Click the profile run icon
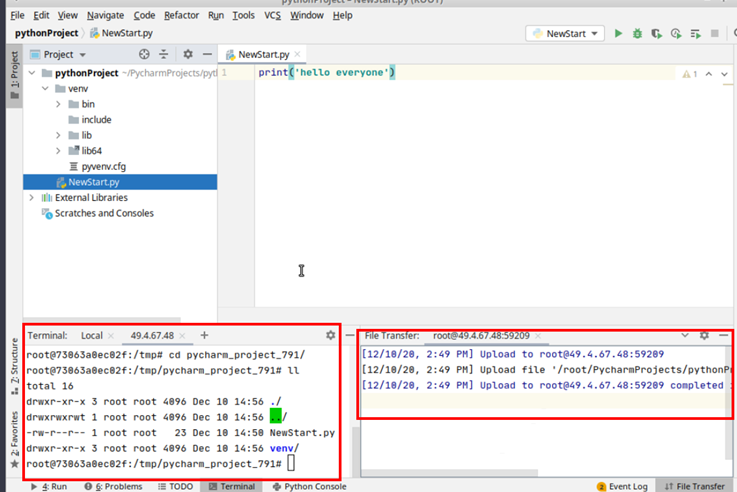The width and height of the screenshot is (737, 492). [x=676, y=33]
